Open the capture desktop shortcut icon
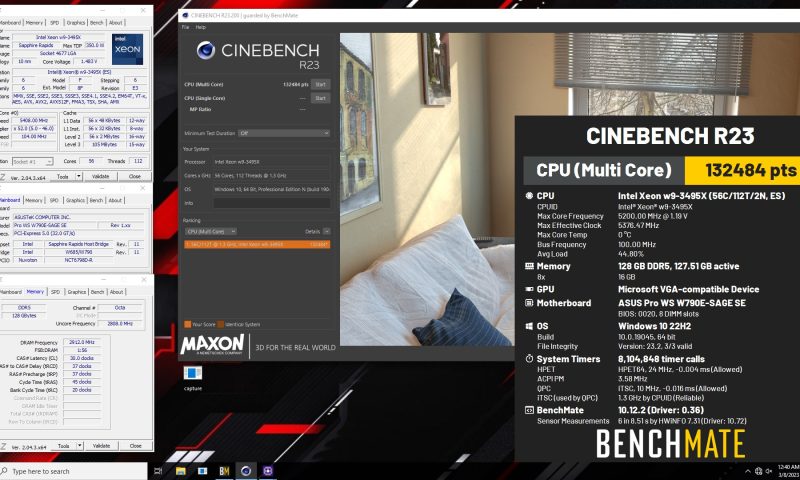The width and height of the screenshot is (800, 480). click(193, 373)
